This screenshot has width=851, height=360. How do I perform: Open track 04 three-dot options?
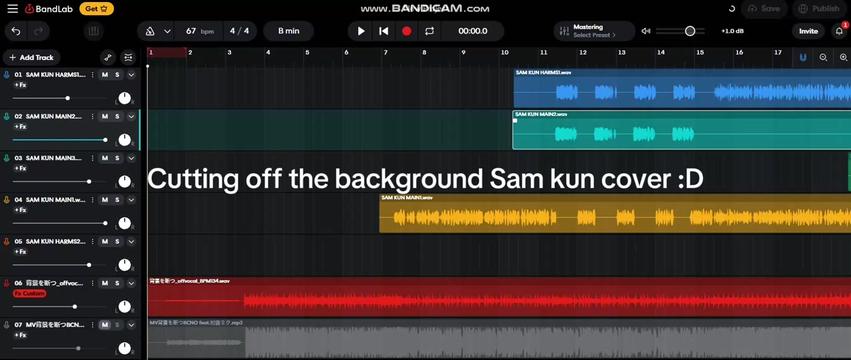92,200
